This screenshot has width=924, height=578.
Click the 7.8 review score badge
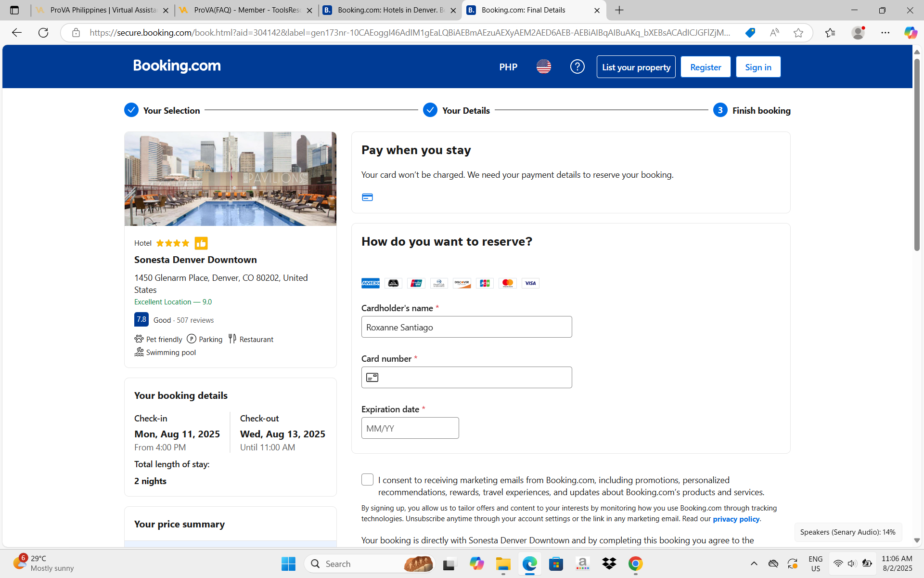tap(141, 319)
